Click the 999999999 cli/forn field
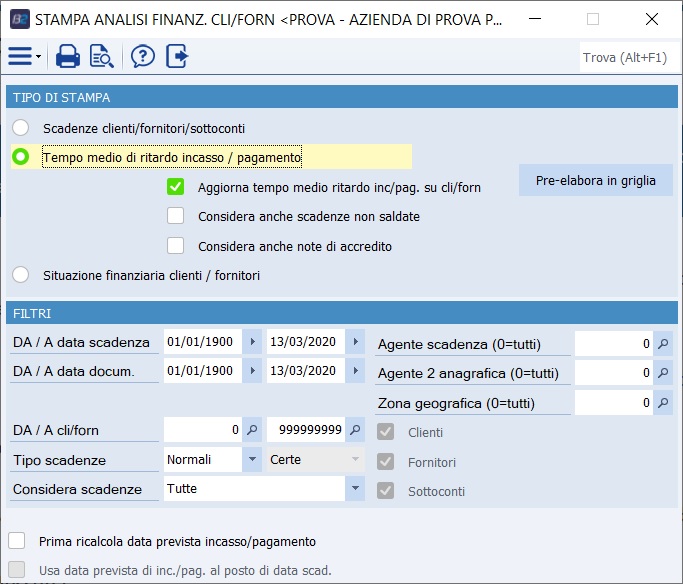Viewport: 683px width, 584px height. tap(306, 430)
